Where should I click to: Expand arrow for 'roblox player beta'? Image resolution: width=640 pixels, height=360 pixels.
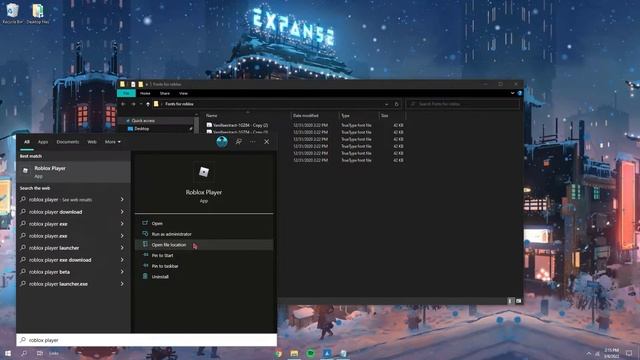click(122, 272)
